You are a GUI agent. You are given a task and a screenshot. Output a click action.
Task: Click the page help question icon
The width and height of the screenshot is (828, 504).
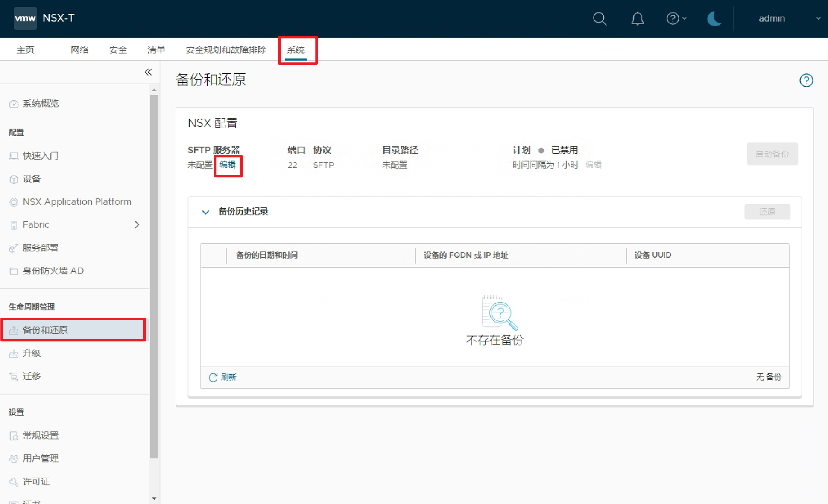[x=806, y=80]
